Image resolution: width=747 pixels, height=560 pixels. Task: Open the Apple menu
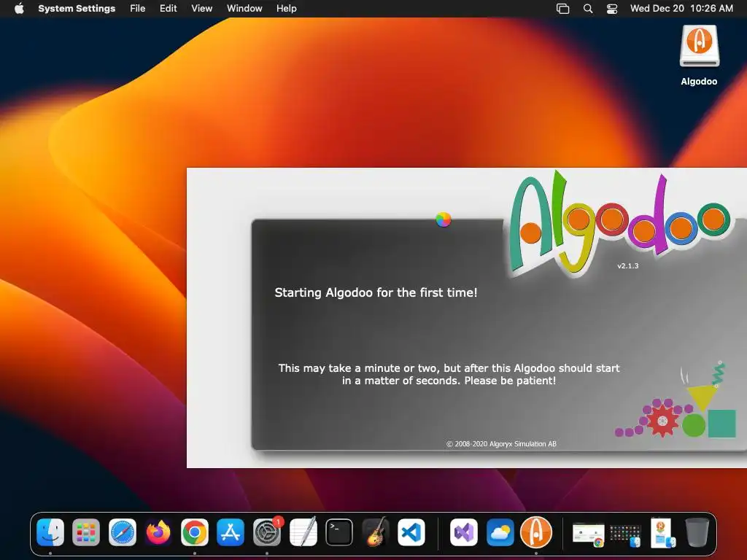point(19,9)
